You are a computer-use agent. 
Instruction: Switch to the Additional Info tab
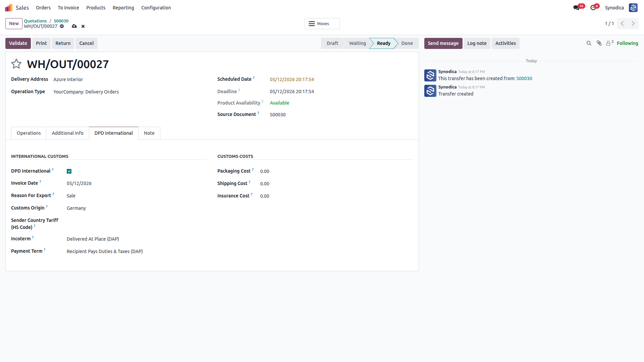(x=67, y=133)
